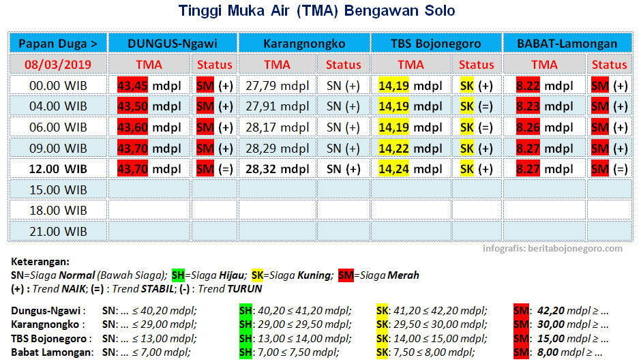Select the 12.00 WIB time row label
The height and width of the screenshot is (364, 641).
click(58, 169)
